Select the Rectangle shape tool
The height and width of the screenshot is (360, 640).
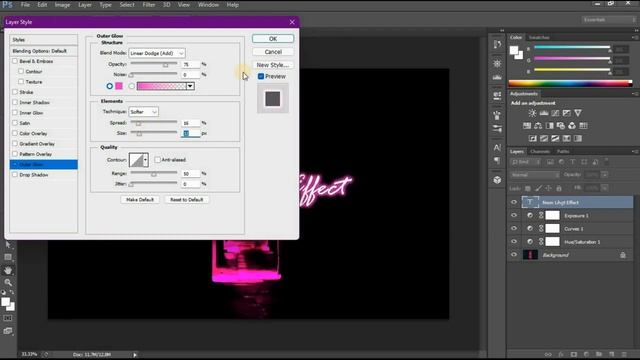click(x=8, y=257)
